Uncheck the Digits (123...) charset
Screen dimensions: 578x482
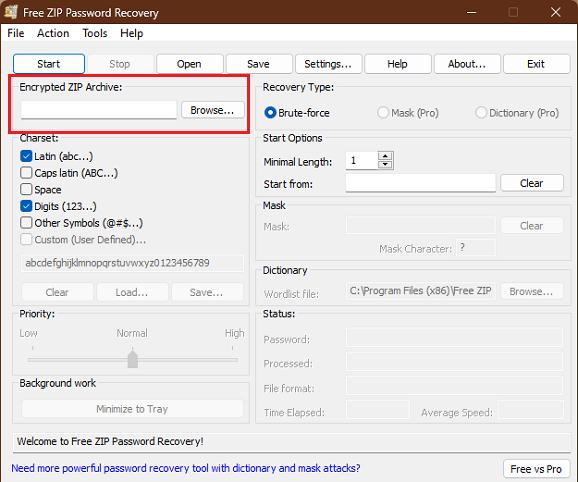pyautogui.click(x=26, y=206)
